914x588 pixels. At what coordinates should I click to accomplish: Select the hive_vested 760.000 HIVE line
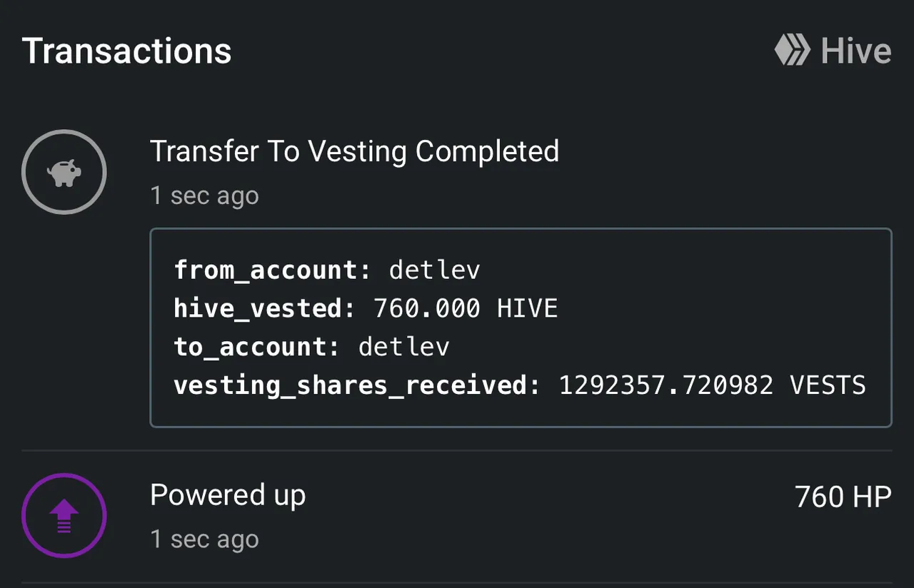366,308
